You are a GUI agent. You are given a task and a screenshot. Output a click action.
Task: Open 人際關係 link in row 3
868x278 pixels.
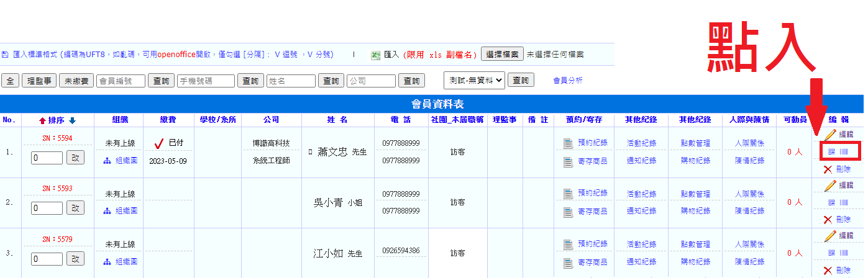749,244
